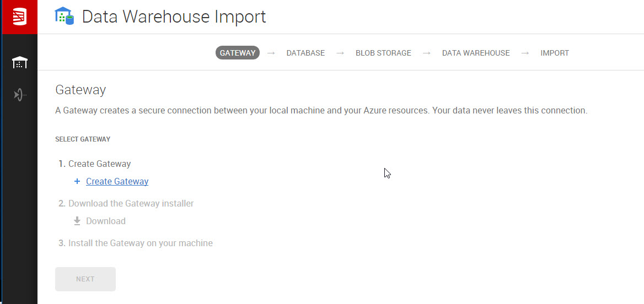Click the download arrow icon

tap(77, 221)
